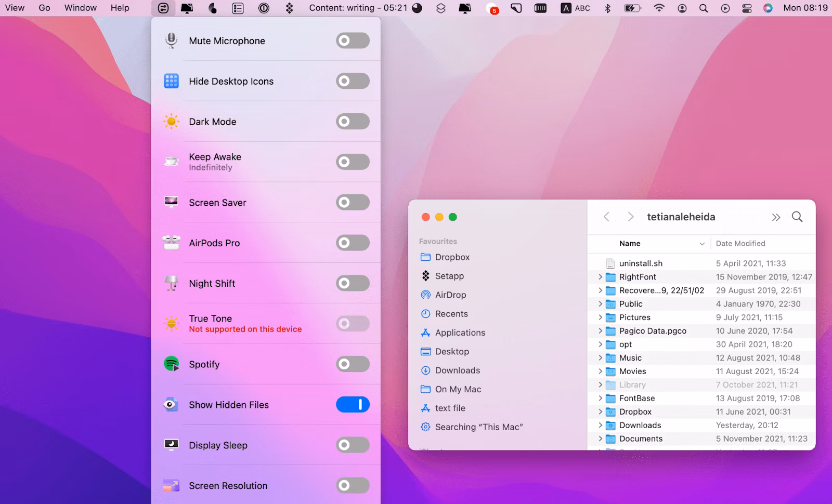The height and width of the screenshot is (504, 832).
Task: Expand the Pictures folder chevron
Action: pos(600,317)
